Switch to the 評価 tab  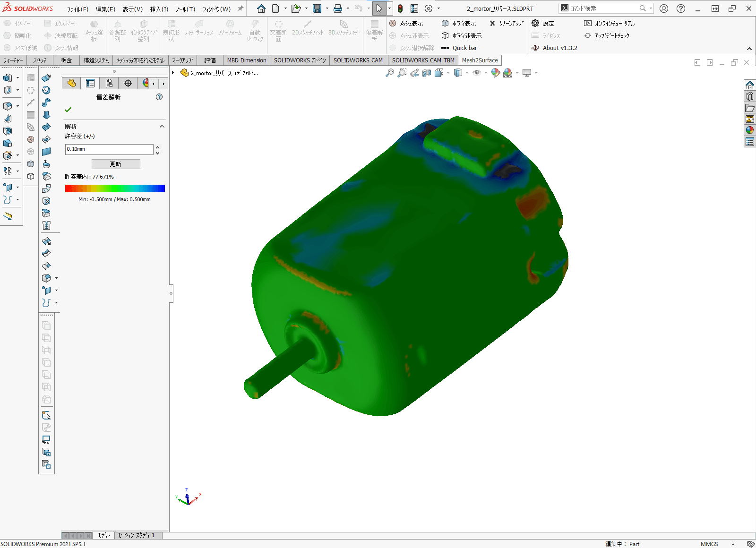(210, 60)
